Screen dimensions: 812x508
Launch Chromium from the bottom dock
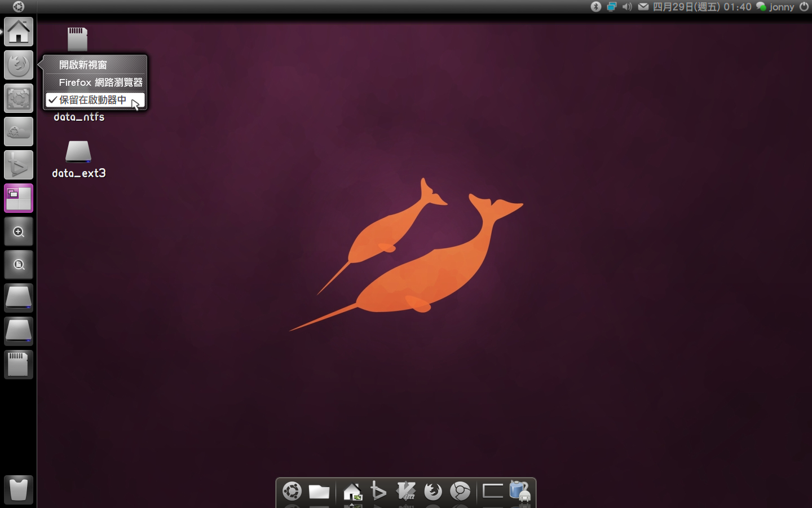(460, 491)
